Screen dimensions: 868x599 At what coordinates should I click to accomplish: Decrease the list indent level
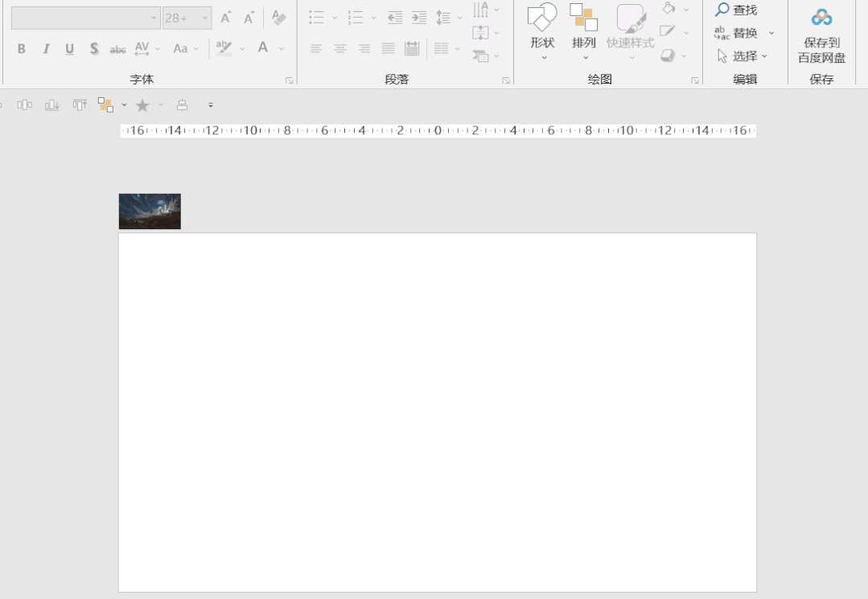pyautogui.click(x=395, y=18)
